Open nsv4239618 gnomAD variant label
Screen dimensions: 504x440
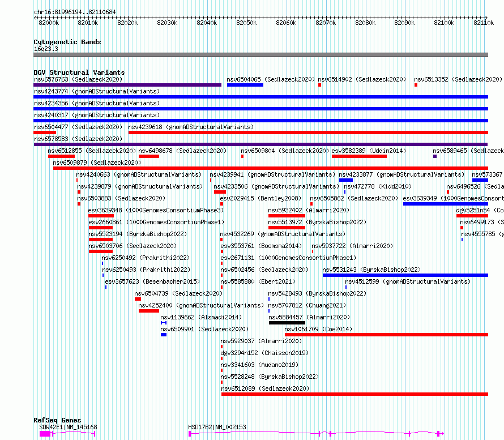(191, 127)
